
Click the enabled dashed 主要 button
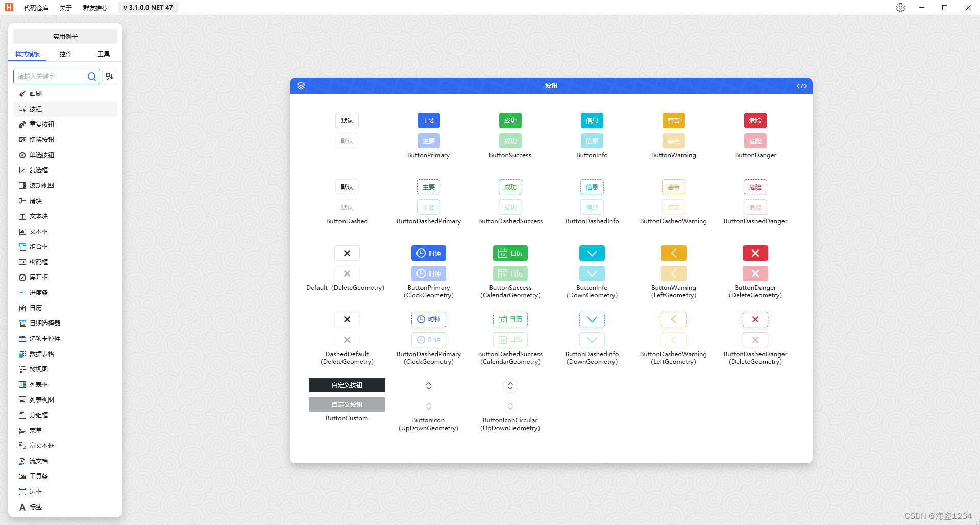pyautogui.click(x=429, y=187)
